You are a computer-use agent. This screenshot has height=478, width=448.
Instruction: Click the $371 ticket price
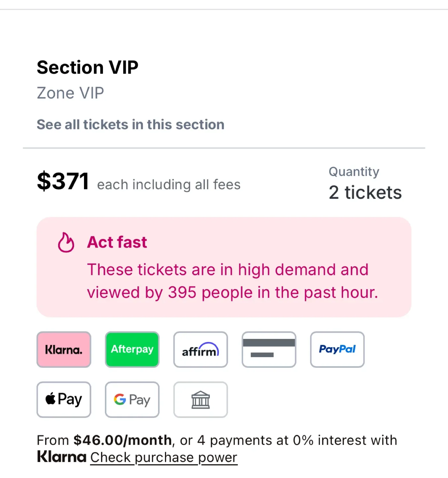coord(63,182)
